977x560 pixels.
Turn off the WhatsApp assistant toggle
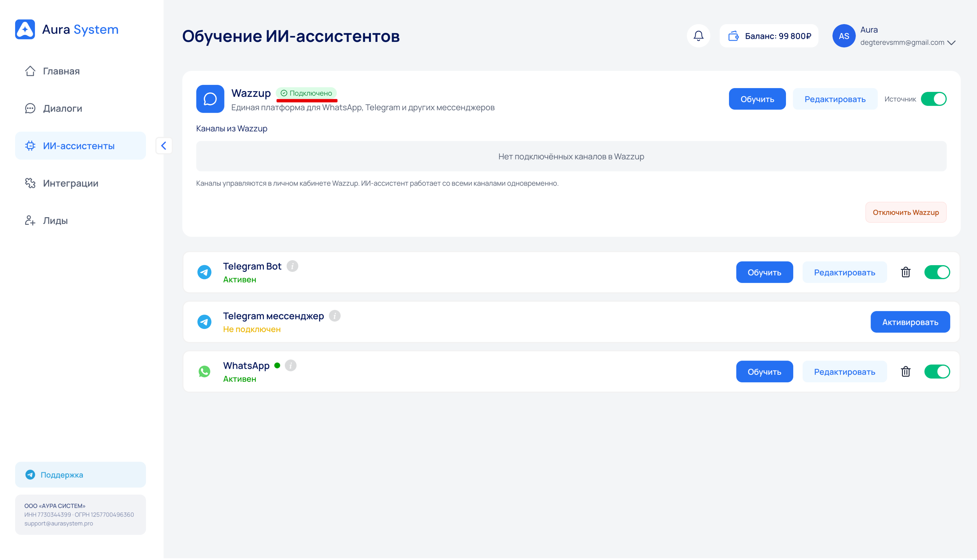(937, 372)
